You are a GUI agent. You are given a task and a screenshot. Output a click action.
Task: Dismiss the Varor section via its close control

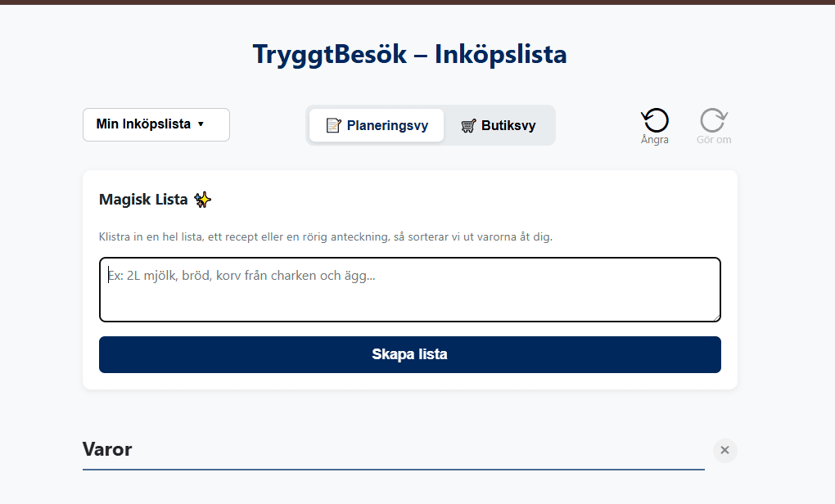[x=724, y=450]
